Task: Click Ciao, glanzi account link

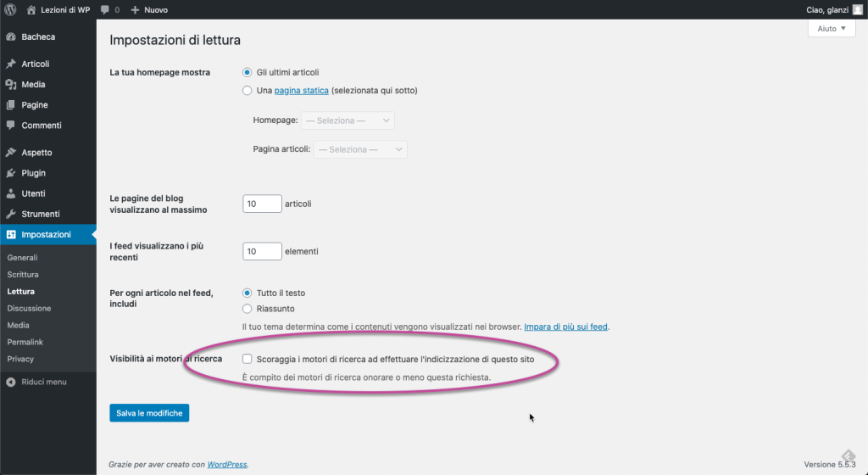Action: (x=827, y=10)
